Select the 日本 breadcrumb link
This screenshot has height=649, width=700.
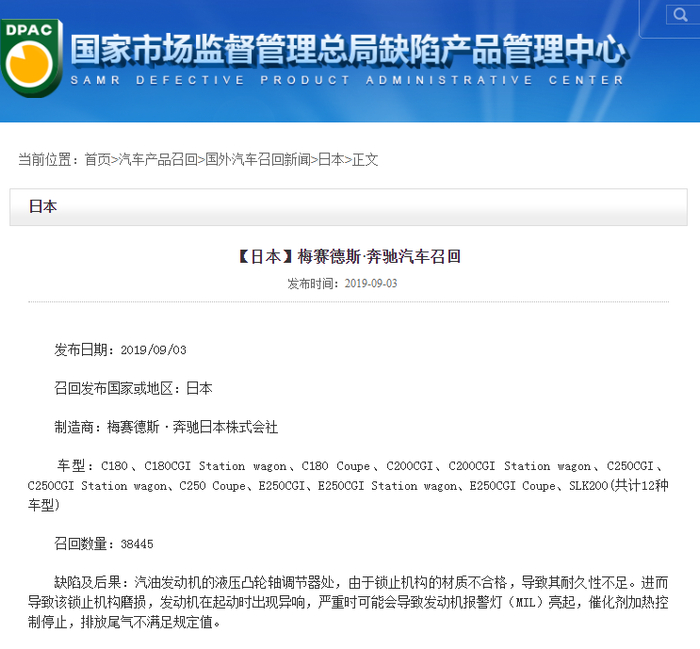pyautogui.click(x=331, y=159)
